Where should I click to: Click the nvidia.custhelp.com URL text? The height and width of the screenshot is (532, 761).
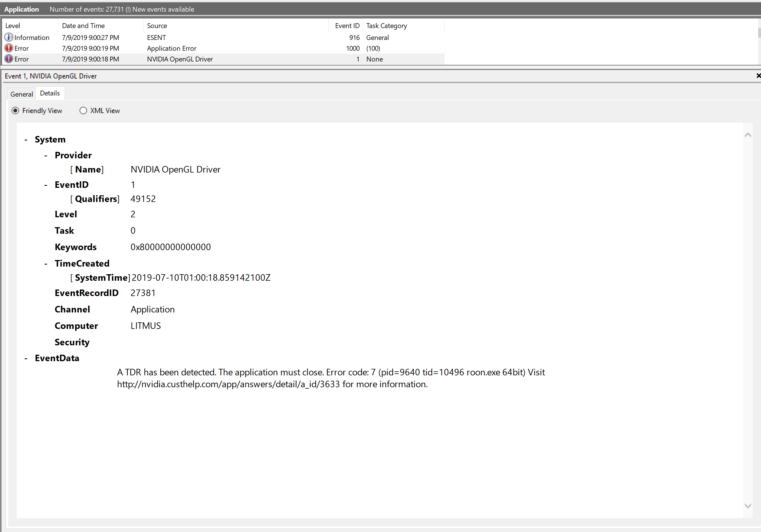click(x=228, y=384)
